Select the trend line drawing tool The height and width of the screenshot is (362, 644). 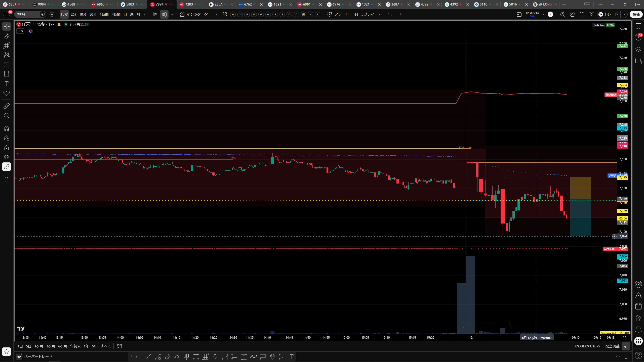(x=7, y=36)
